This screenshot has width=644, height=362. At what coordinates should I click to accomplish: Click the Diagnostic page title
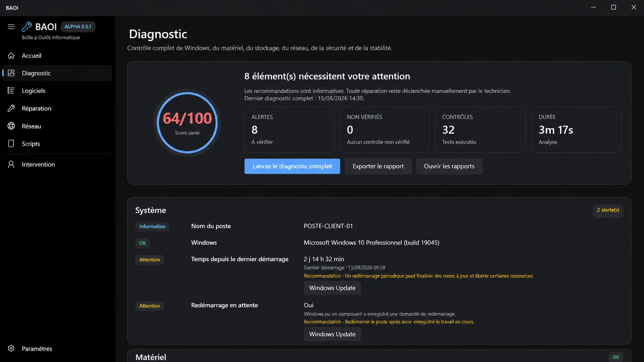(x=158, y=34)
